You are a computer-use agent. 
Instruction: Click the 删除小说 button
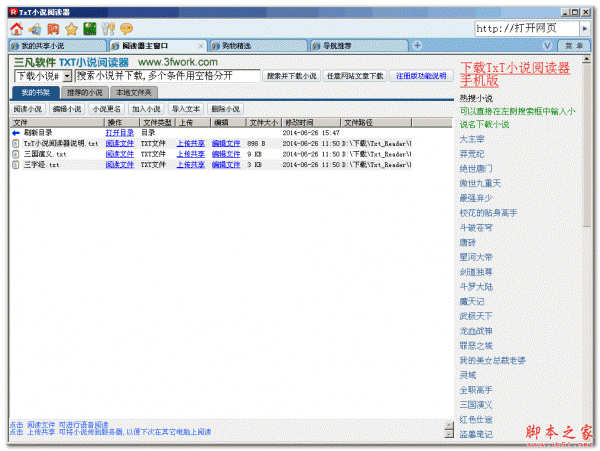click(x=226, y=109)
